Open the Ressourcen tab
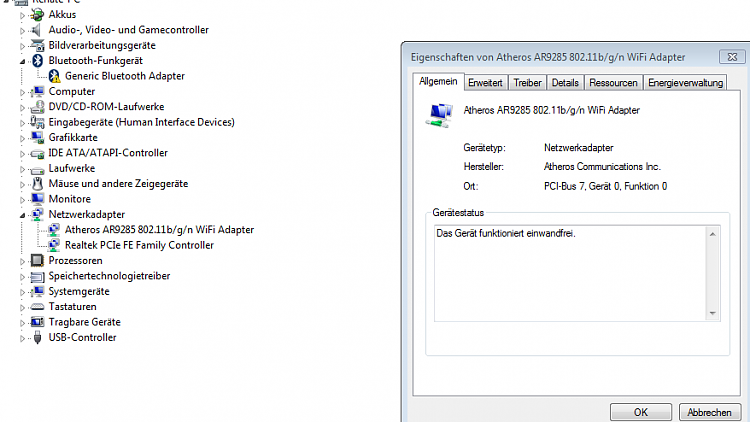Screen dimensions: 750x422 (613, 83)
